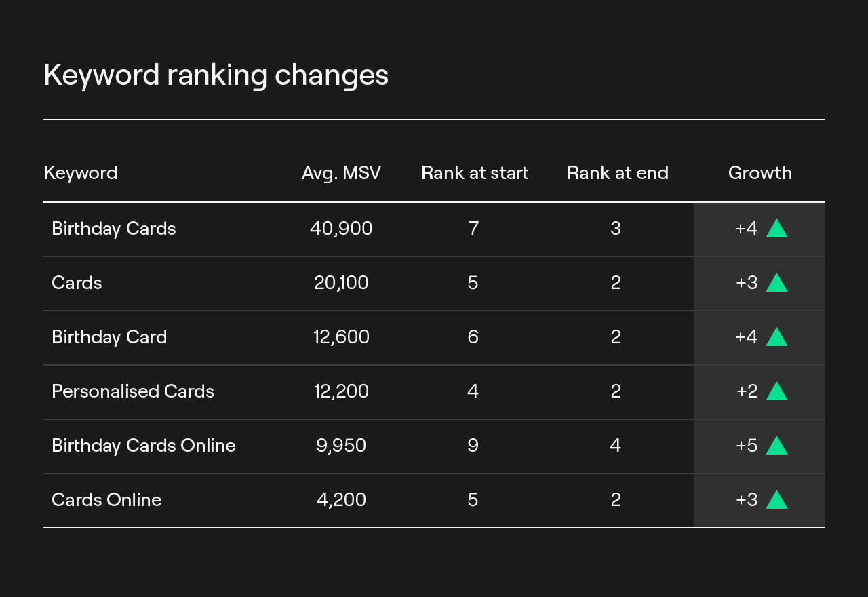Click the Rank at end column header

[618, 173]
